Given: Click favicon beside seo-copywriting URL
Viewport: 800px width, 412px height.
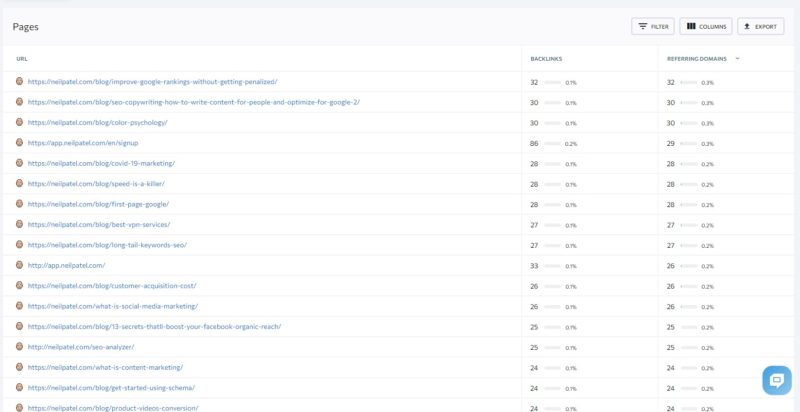Looking at the screenshot, I should 19,101.
